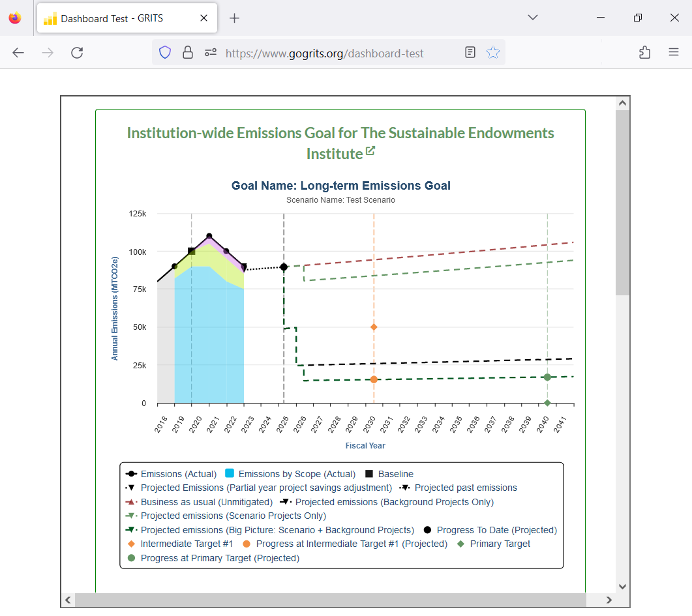Toggle reader view icon
This screenshot has height=616, width=692.
tap(470, 52)
